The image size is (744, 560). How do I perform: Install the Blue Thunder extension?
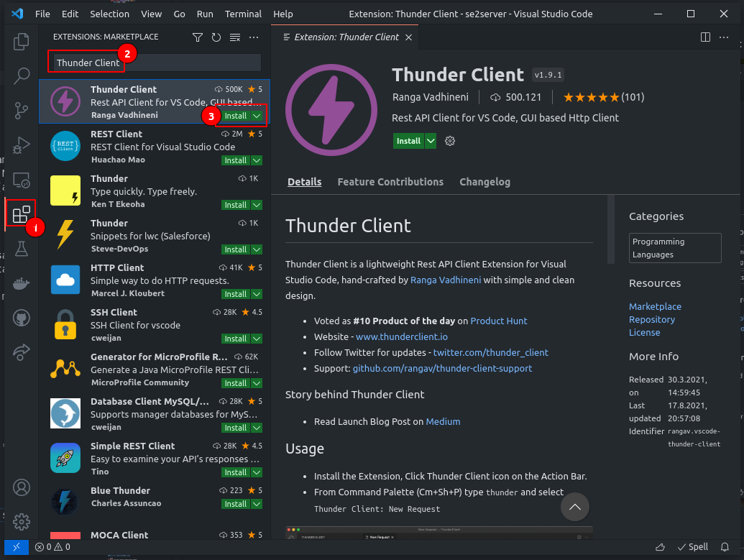[236, 504]
